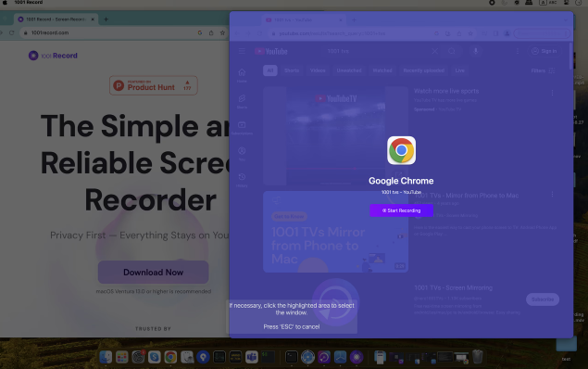Open the ABC input source menu
Viewport: 588px width, 369px height.
548,2
